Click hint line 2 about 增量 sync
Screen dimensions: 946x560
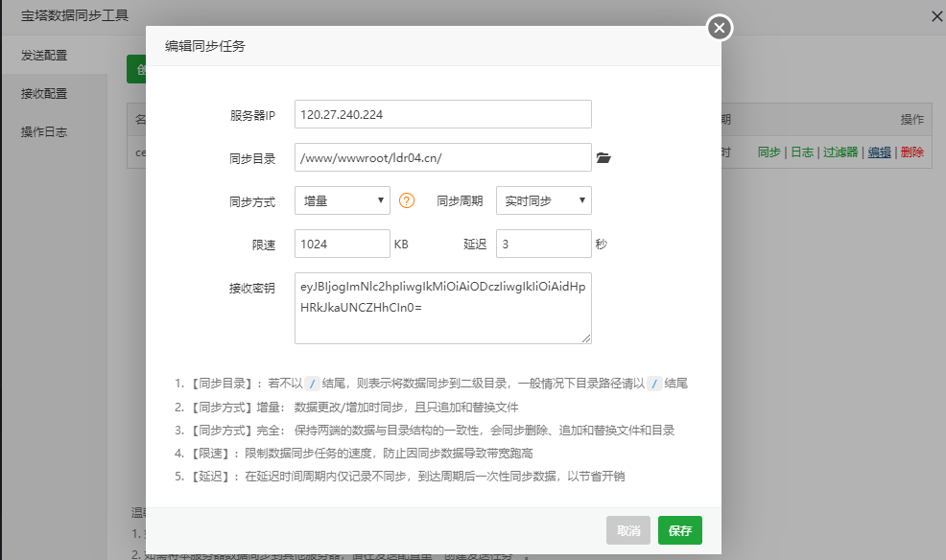tap(346, 407)
